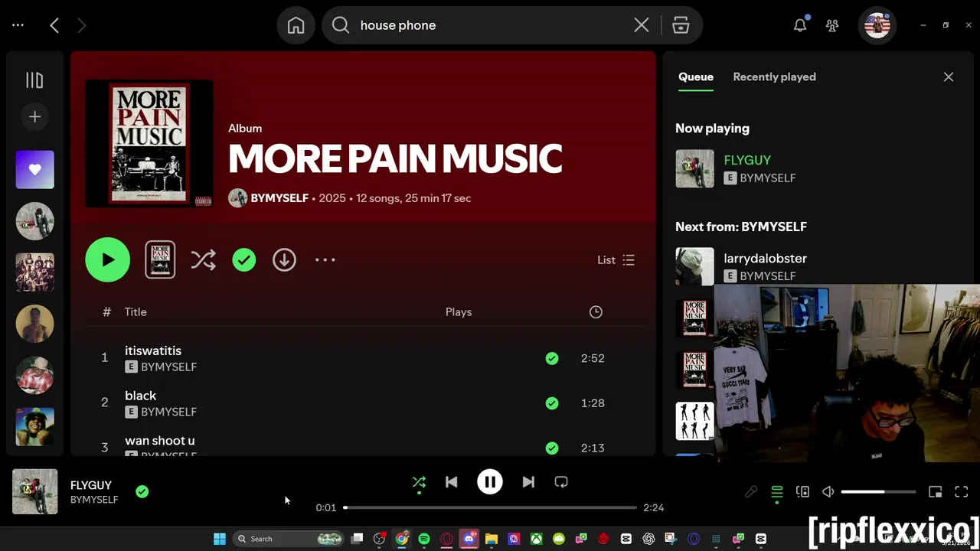Viewport: 980px width, 551px height.
Task: Open Xbox app from the taskbar
Action: pos(537,539)
